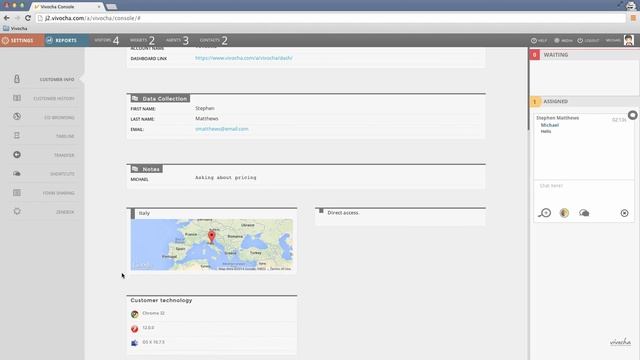Click the browser reload button
This screenshot has width=640, height=360.
coord(28,18)
